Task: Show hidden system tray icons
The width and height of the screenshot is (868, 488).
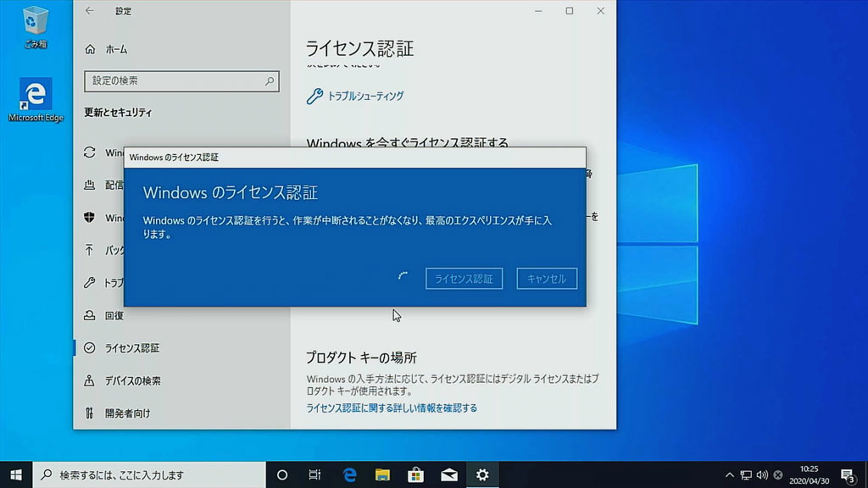Action: (x=729, y=474)
